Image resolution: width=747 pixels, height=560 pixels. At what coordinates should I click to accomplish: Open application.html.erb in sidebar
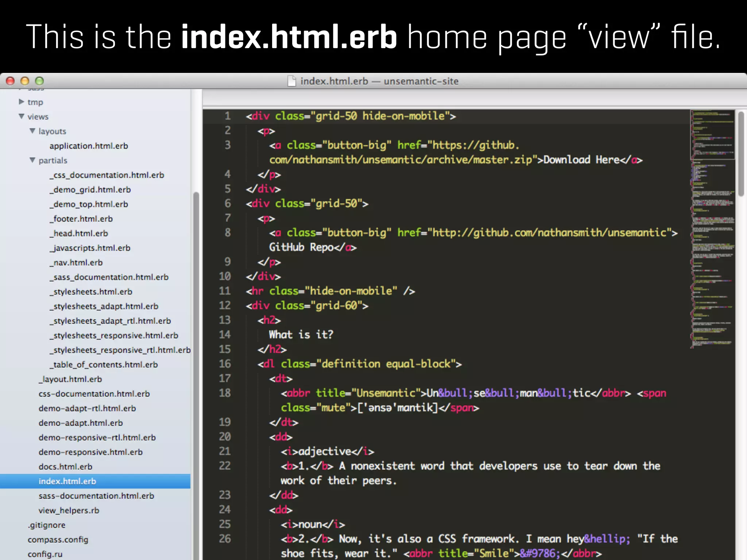click(x=89, y=146)
